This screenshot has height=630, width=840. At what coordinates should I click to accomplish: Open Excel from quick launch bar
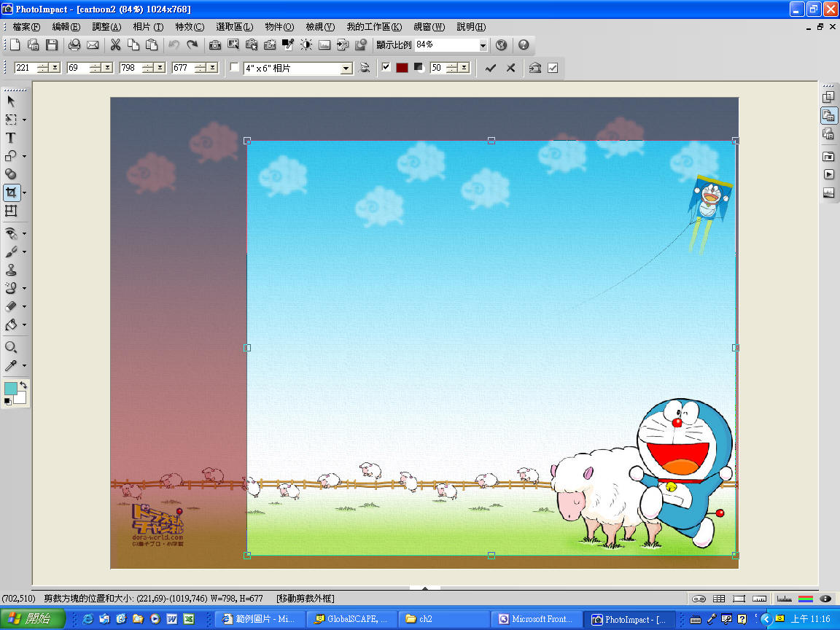[x=189, y=619]
